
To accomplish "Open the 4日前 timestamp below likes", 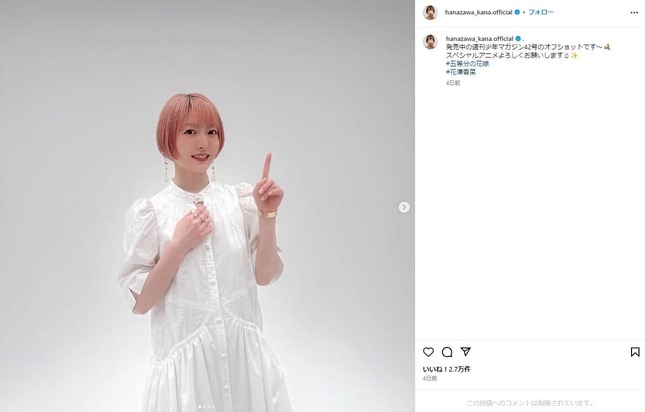I will [x=430, y=378].
